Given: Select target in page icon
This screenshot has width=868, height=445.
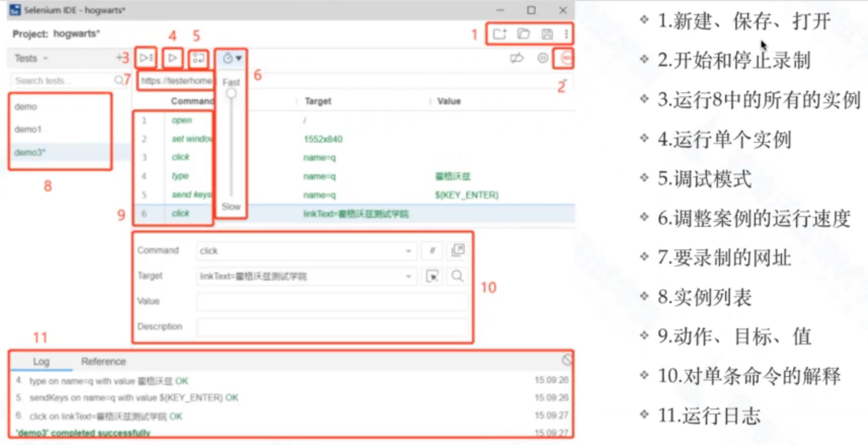Looking at the screenshot, I should coord(432,276).
